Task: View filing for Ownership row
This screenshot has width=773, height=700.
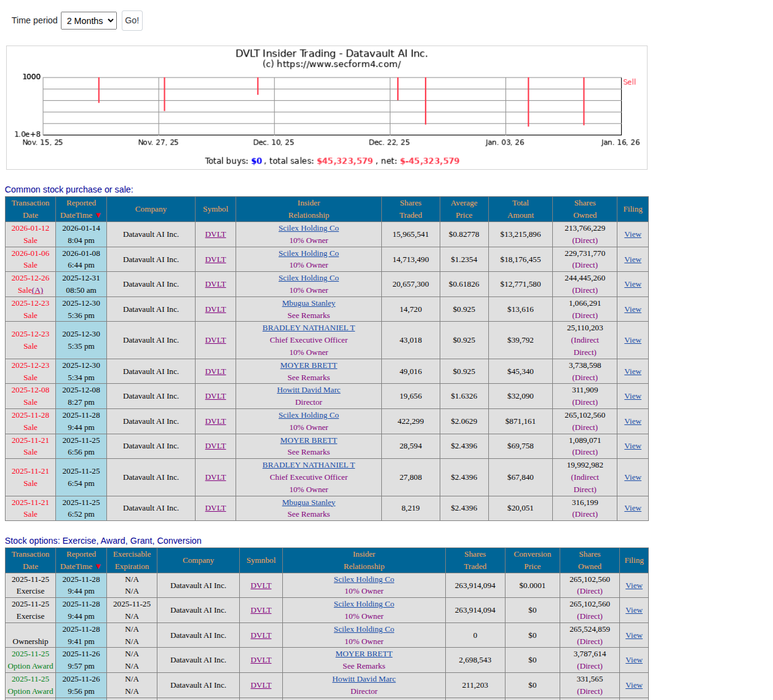Action: (634, 635)
